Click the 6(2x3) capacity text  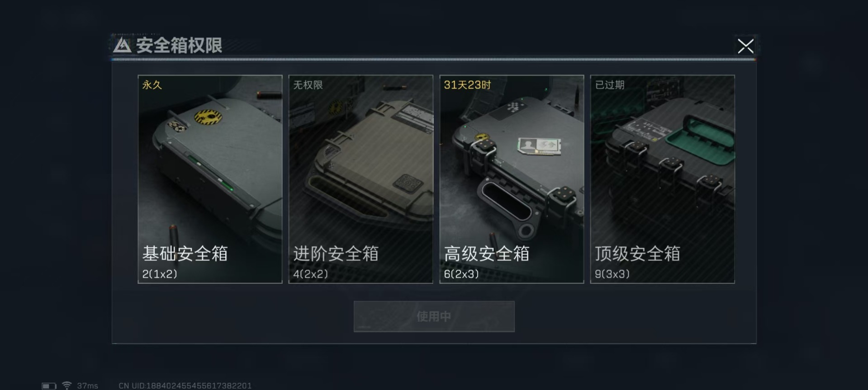461,274
